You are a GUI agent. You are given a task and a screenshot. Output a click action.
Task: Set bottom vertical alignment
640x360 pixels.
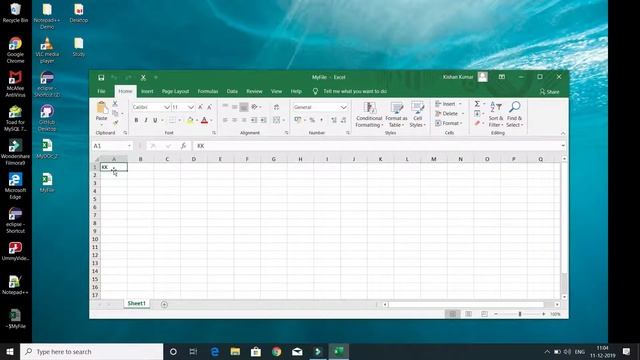(x=244, y=107)
